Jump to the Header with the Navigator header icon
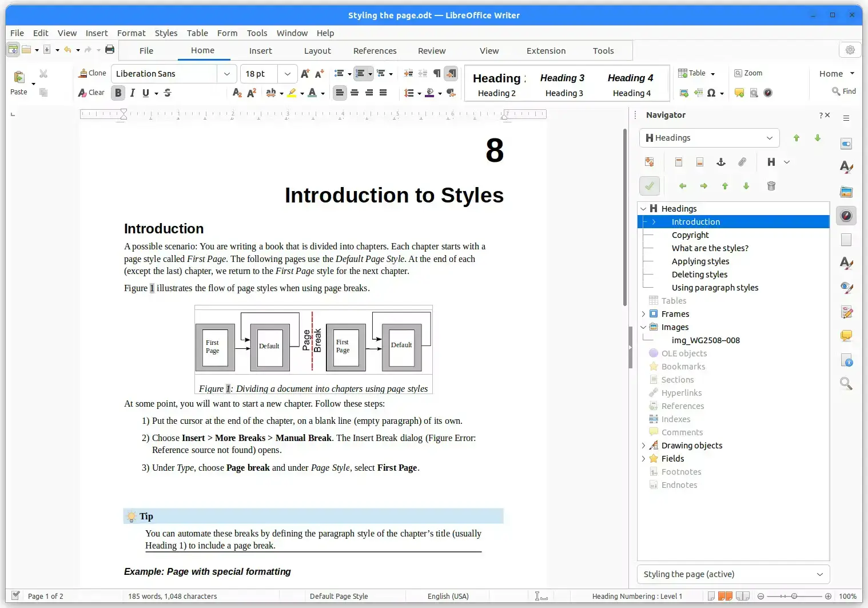Screen dimensions: 868x608 click(x=679, y=162)
